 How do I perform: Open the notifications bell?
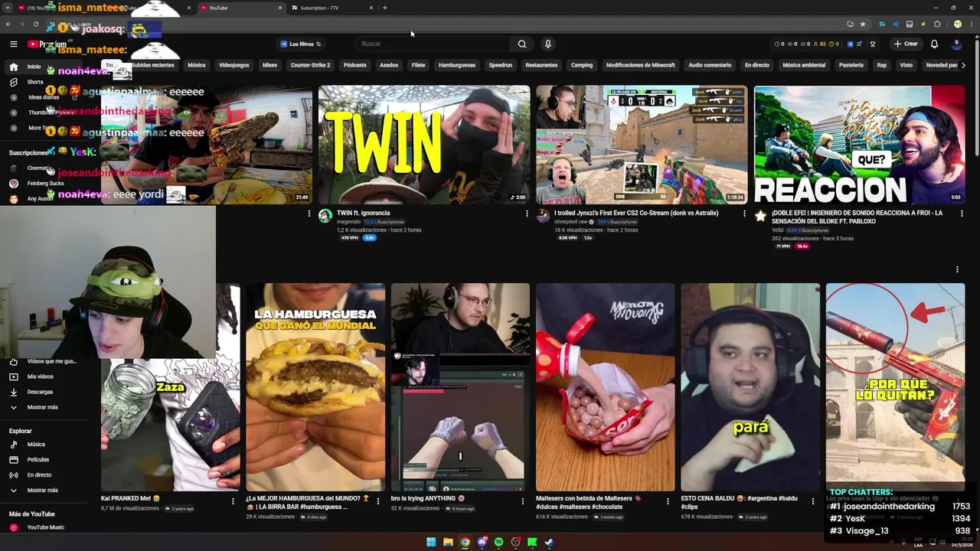coord(934,44)
